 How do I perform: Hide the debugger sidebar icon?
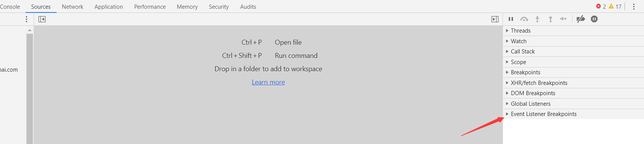coord(495,19)
